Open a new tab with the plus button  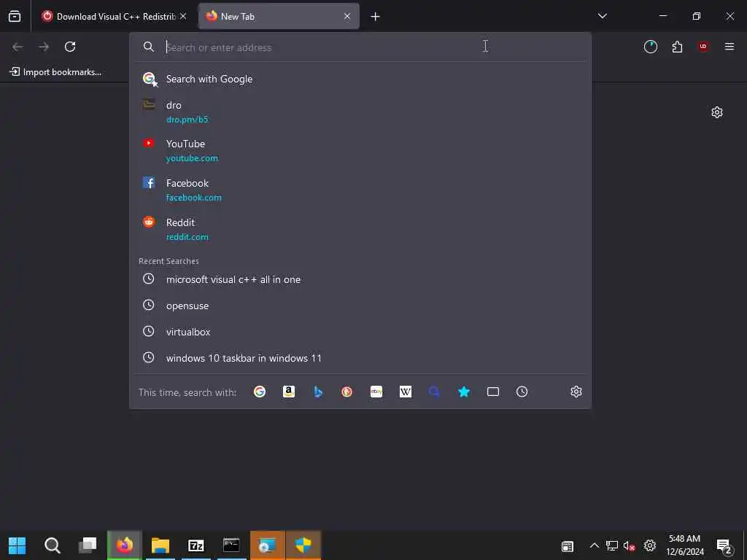375,17
